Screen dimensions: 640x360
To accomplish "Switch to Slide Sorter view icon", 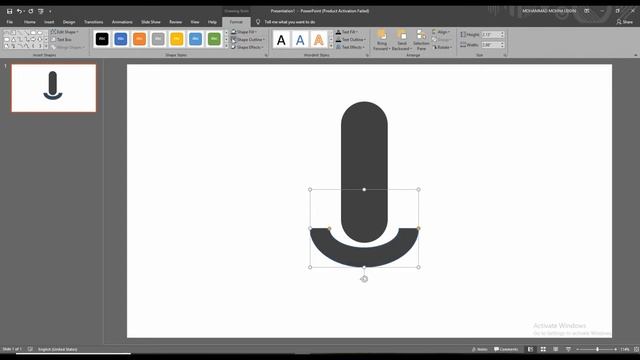I will coord(543,349).
